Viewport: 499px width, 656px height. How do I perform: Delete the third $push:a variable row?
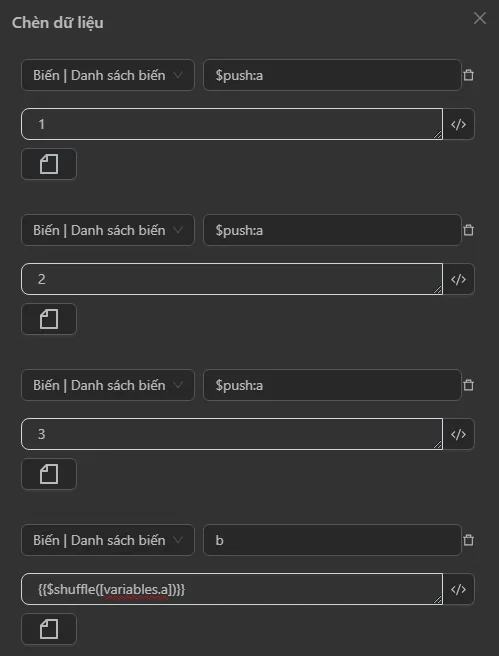tap(468, 385)
